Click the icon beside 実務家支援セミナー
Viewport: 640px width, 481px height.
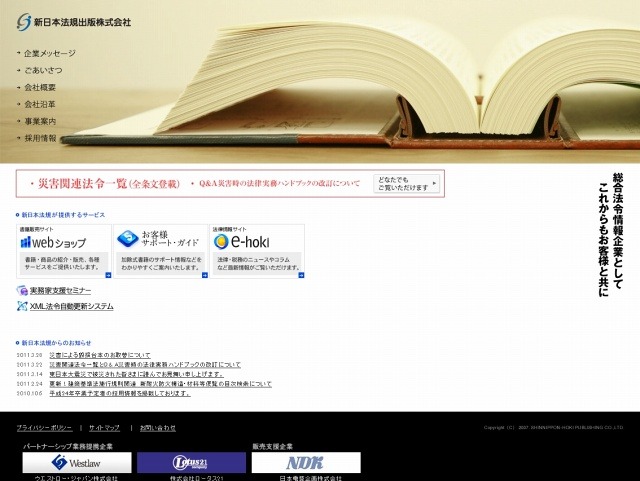[x=22, y=291]
